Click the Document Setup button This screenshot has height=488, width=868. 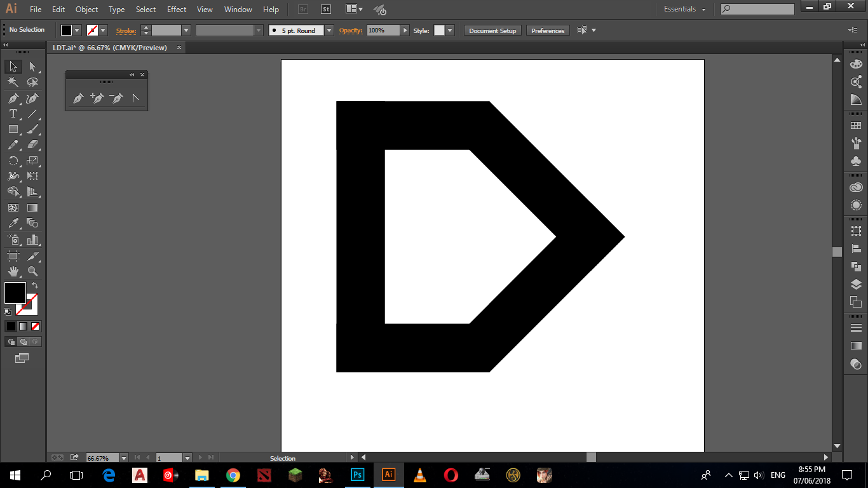click(x=493, y=30)
